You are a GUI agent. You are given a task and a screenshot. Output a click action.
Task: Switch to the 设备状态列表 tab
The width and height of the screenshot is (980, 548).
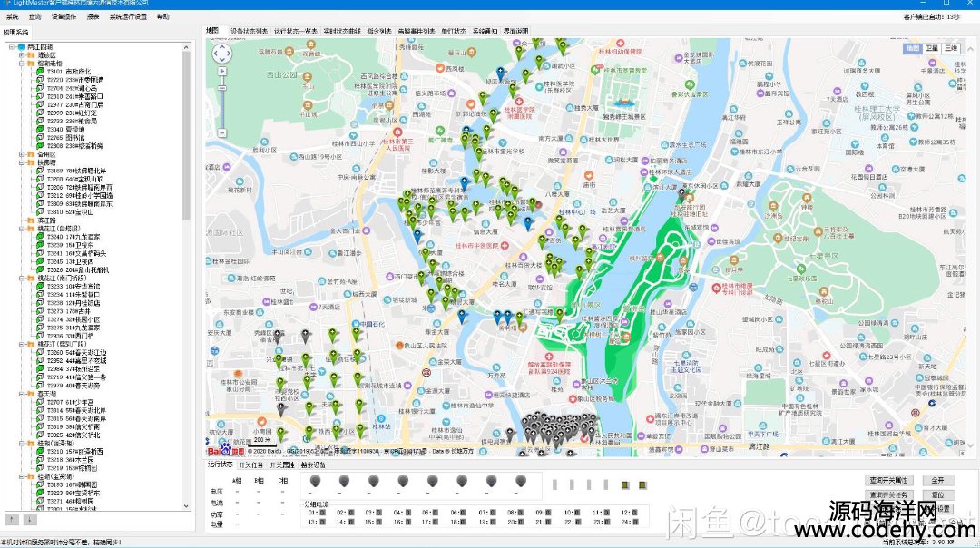point(249,31)
